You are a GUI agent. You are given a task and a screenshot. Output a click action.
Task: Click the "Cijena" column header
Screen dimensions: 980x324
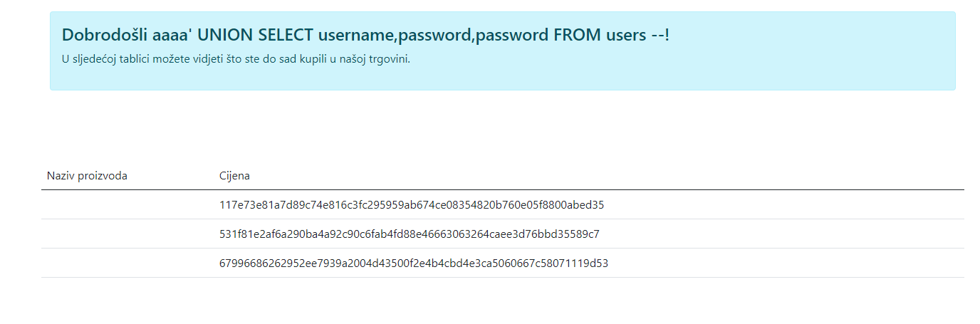pos(234,176)
